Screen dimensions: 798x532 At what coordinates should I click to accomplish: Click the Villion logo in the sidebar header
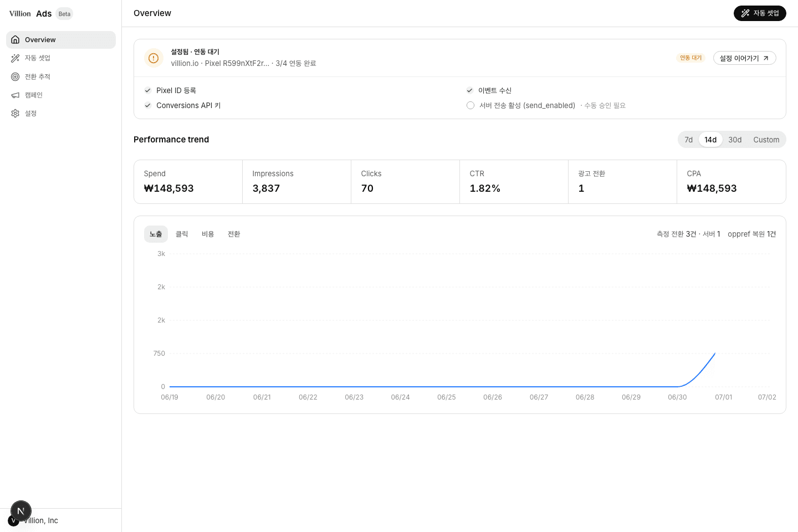click(x=20, y=14)
